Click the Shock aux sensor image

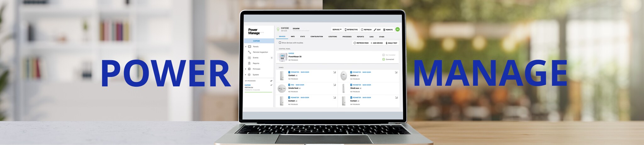point(344,88)
